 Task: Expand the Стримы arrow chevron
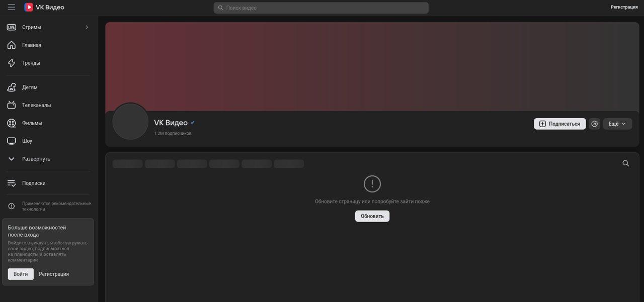coord(86,27)
